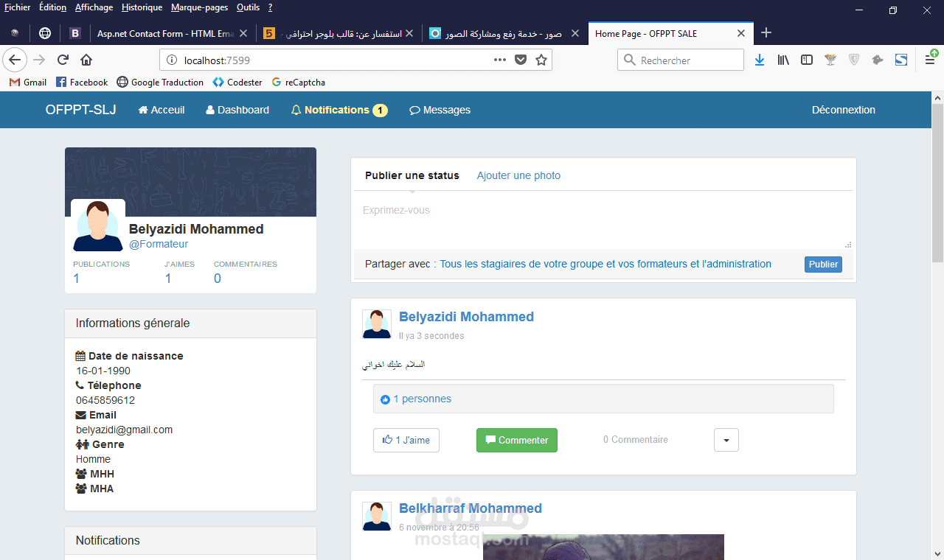
Task: Click the 1 J'aime like button
Action: [406, 440]
